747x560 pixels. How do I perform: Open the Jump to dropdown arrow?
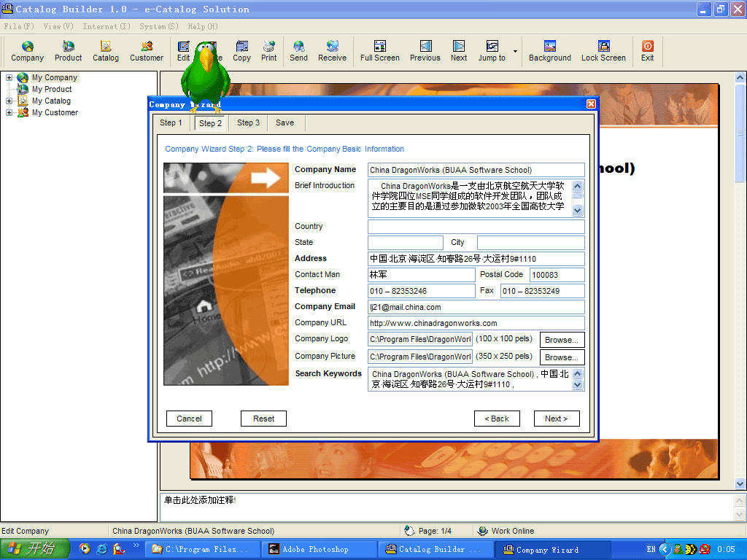click(x=515, y=51)
